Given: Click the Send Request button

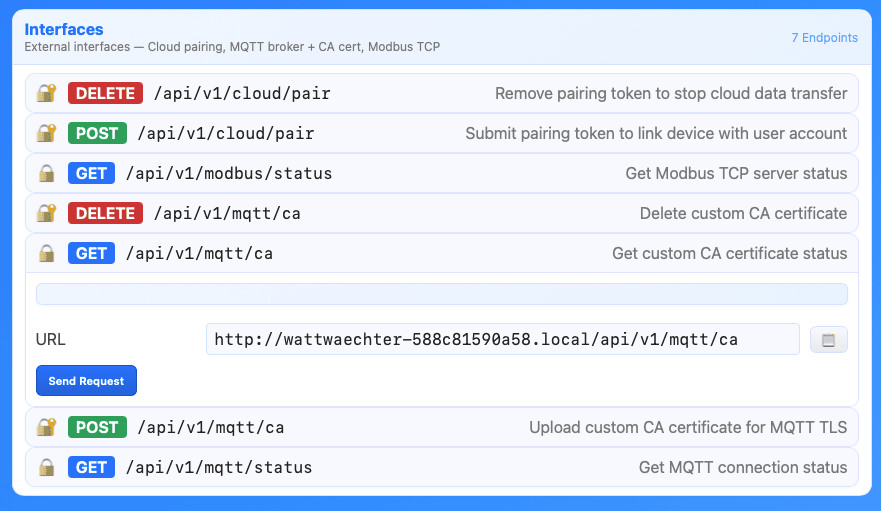Looking at the screenshot, I should click(87, 381).
